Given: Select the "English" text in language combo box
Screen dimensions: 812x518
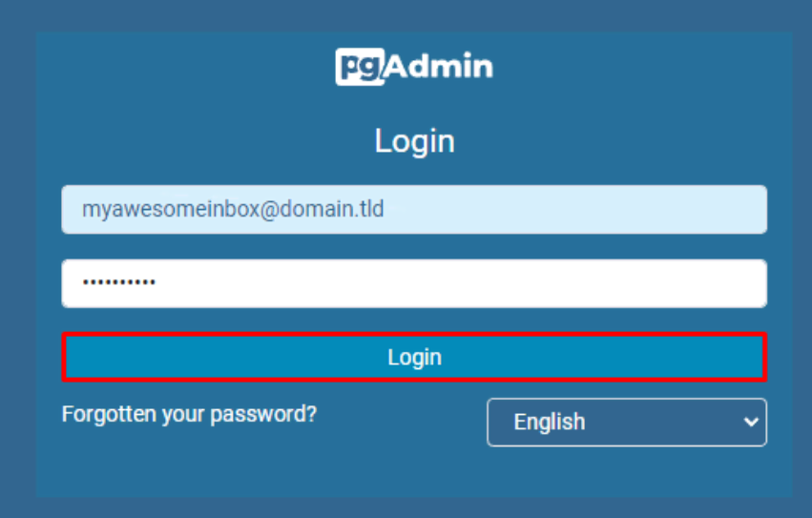Looking at the screenshot, I should (549, 422).
